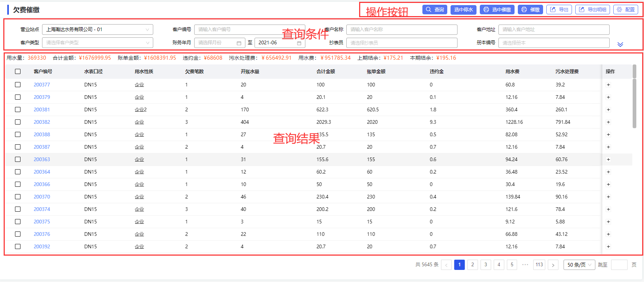Viewport: 644px width, 282px height.
Task: Click plus icon in row 200363
Action: [609, 159]
